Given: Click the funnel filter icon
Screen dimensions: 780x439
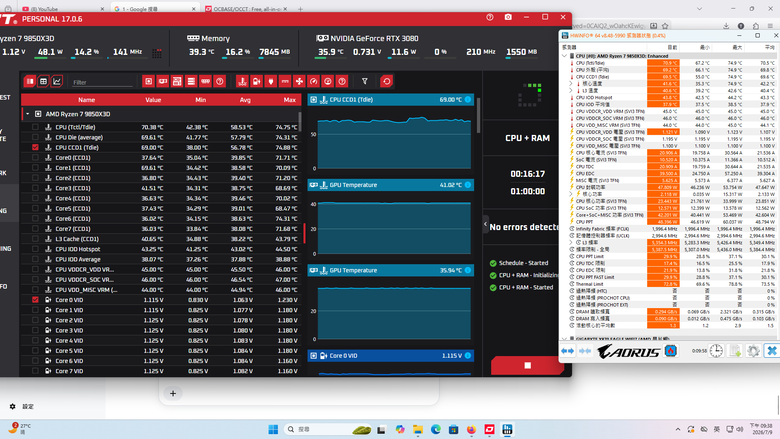Looking at the screenshot, I should pos(365,81).
